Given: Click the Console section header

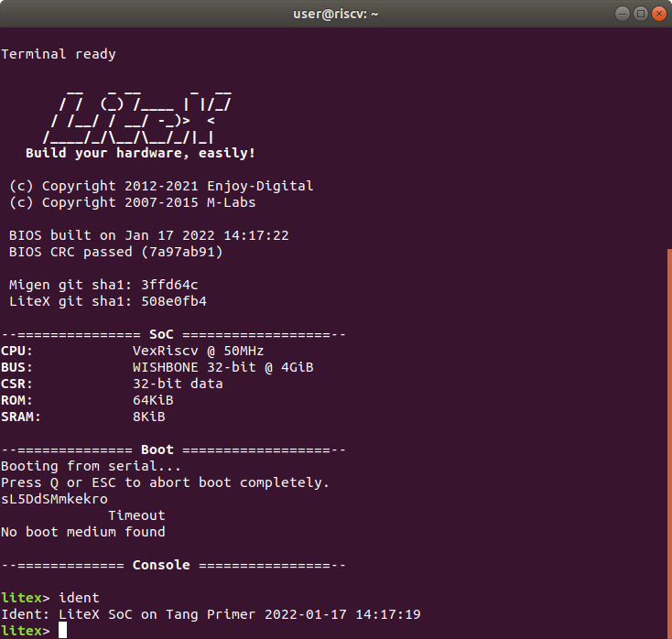Looking at the screenshot, I should coord(173,565).
